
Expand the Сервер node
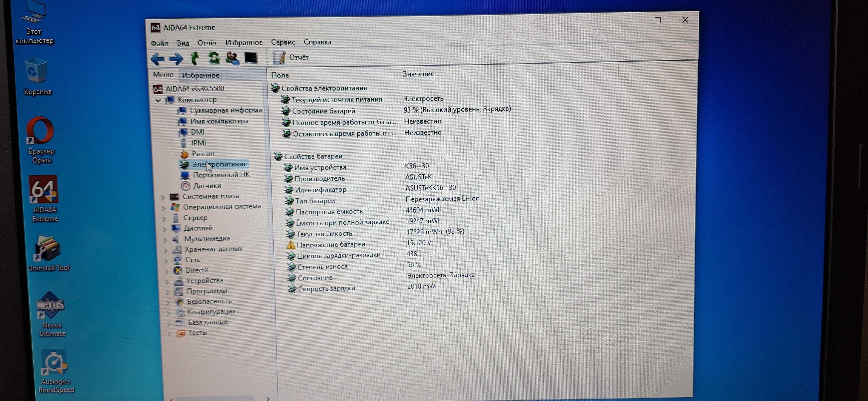164,219
